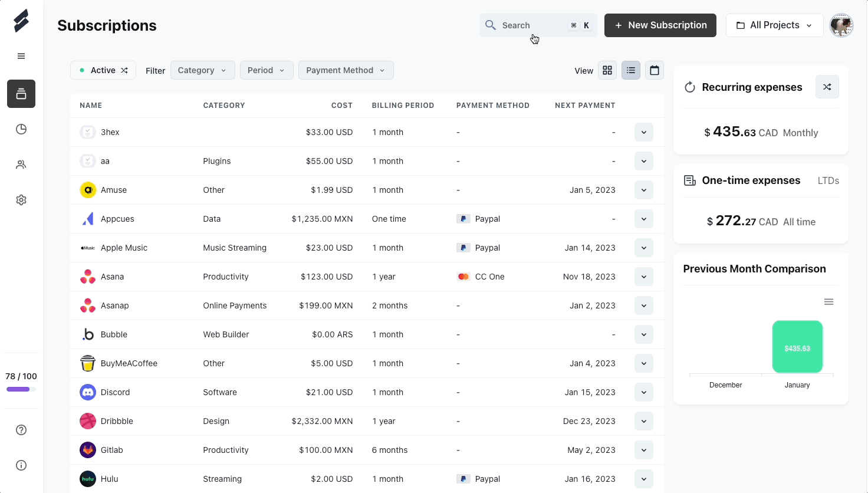The width and height of the screenshot is (868, 493).
Task: Click the Dribbble cost $2,332.00 MXN
Action: [322, 421]
